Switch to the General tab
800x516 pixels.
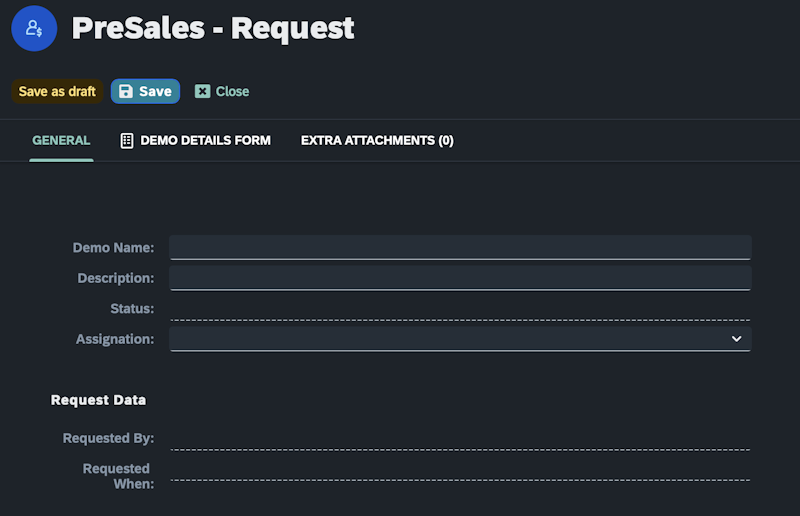coord(61,141)
